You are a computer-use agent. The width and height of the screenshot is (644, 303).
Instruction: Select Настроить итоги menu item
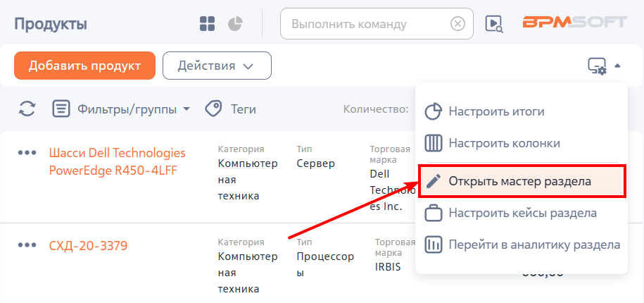coord(522,111)
